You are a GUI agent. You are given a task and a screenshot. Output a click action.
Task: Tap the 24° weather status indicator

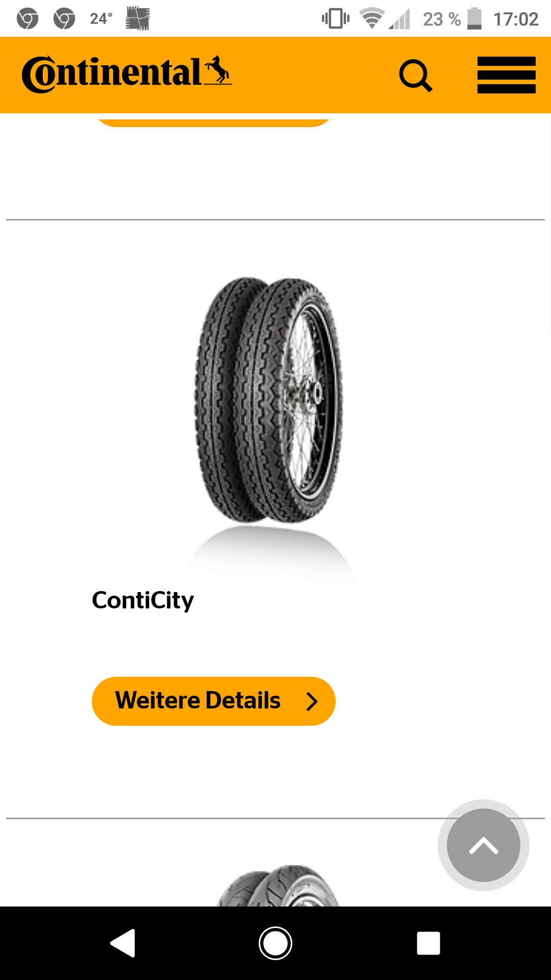101,19
